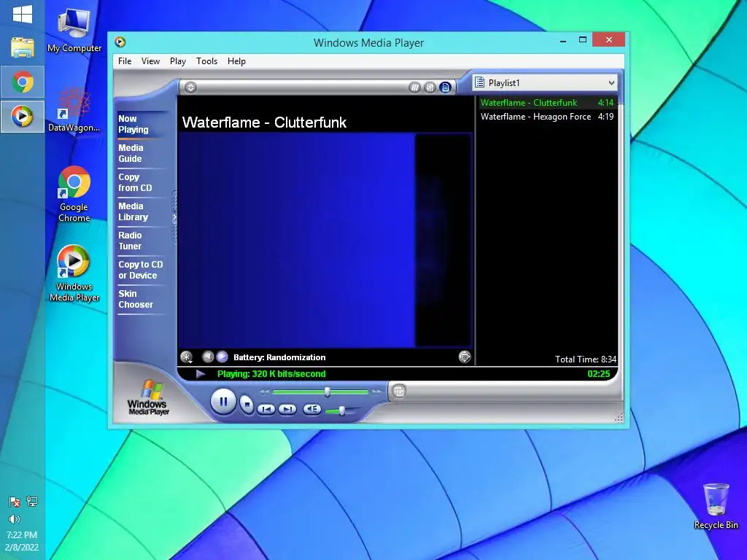Open Copy to CD or Device tab
Viewport: 747px width, 560px height.
click(x=141, y=270)
